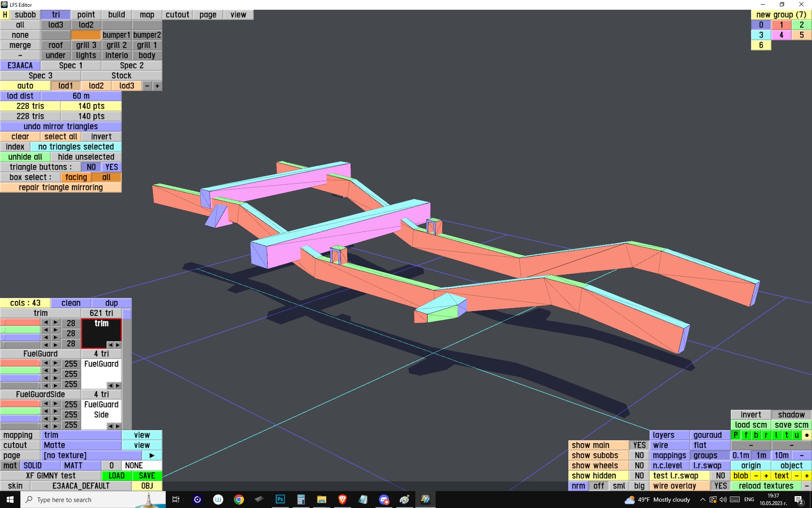This screenshot has height=508, width=812.
Task: Select the 't' top view button
Action: click(786, 435)
